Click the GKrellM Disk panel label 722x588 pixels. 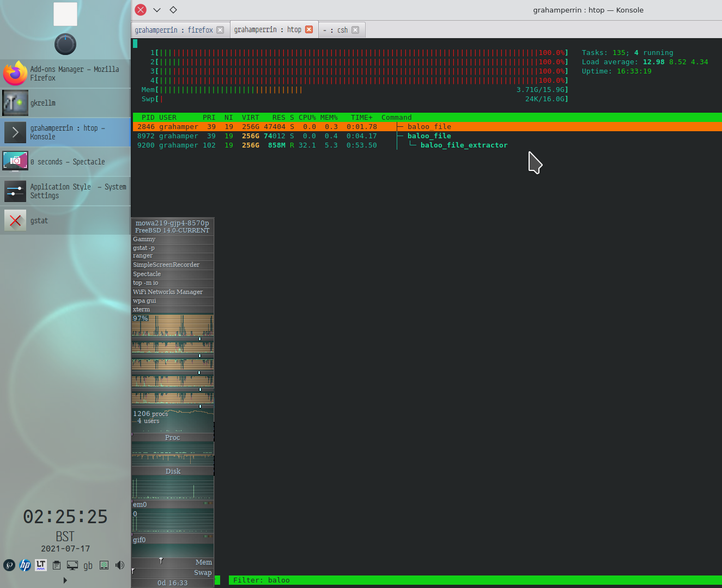tap(173, 471)
